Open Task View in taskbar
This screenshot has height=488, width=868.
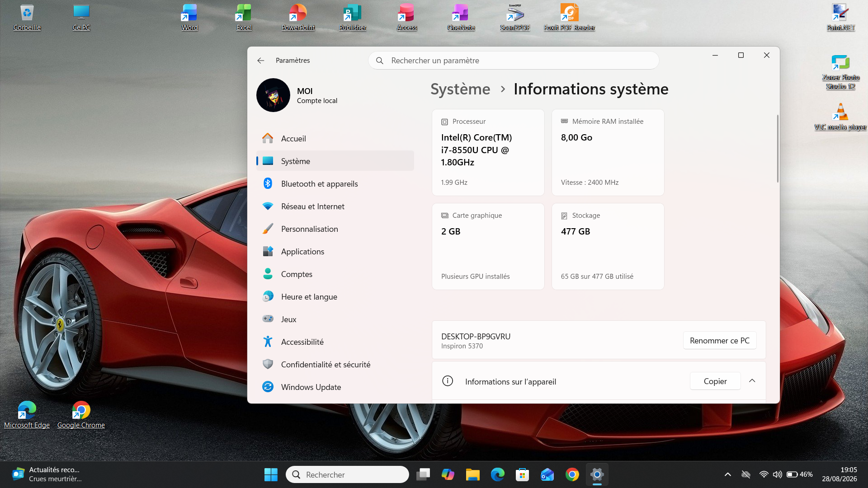coord(423,475)
